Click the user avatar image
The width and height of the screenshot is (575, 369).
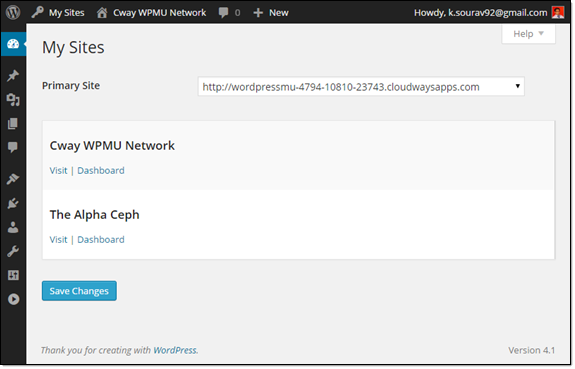[x=558, y=12]
